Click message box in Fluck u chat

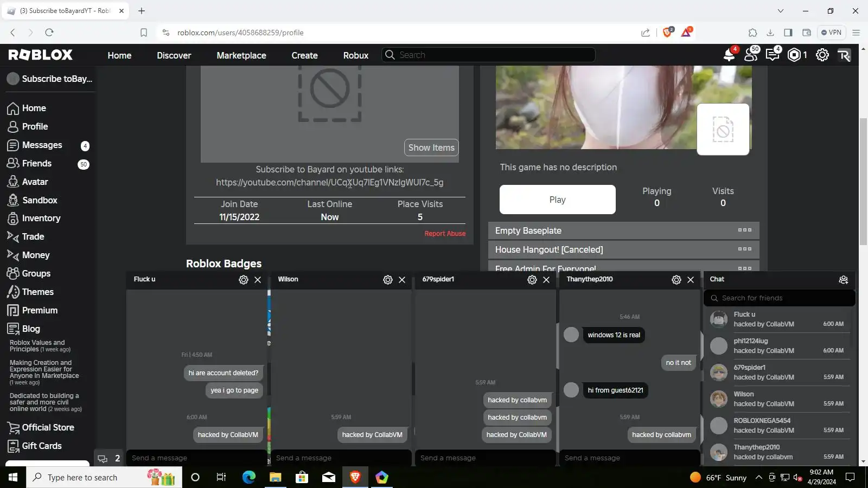pos(196,458)
